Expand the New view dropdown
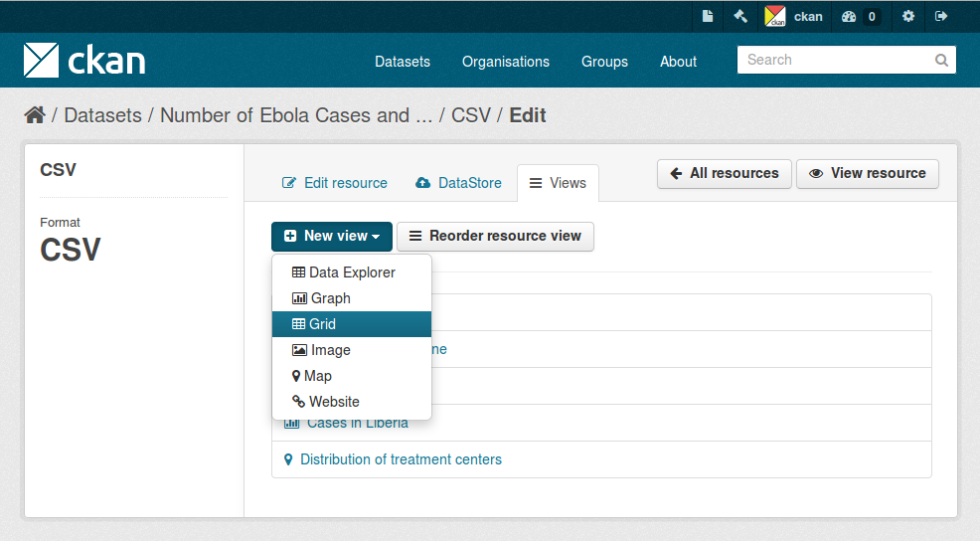Viewport: 980px width, 541px height. tap(332, 237)
